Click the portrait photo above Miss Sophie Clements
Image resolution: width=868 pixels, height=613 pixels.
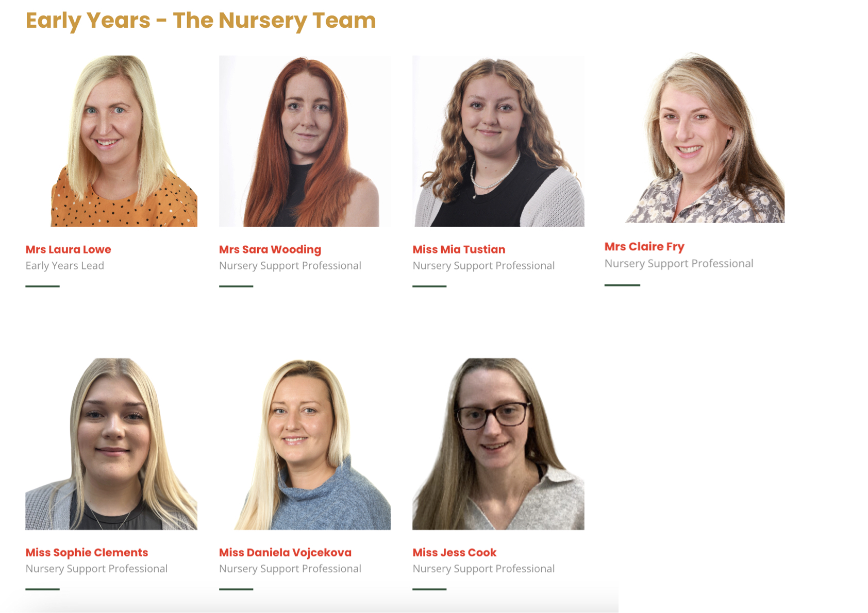(x=111, y=444)
